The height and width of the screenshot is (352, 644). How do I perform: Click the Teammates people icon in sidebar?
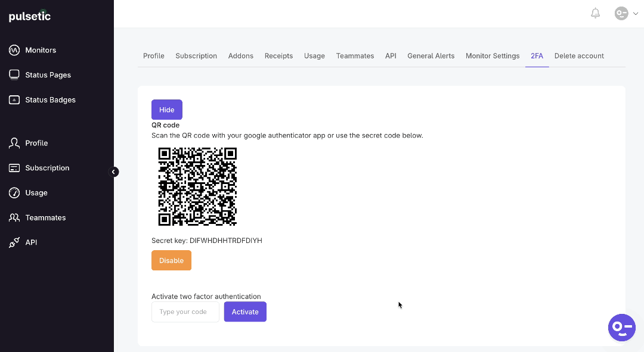14,217
